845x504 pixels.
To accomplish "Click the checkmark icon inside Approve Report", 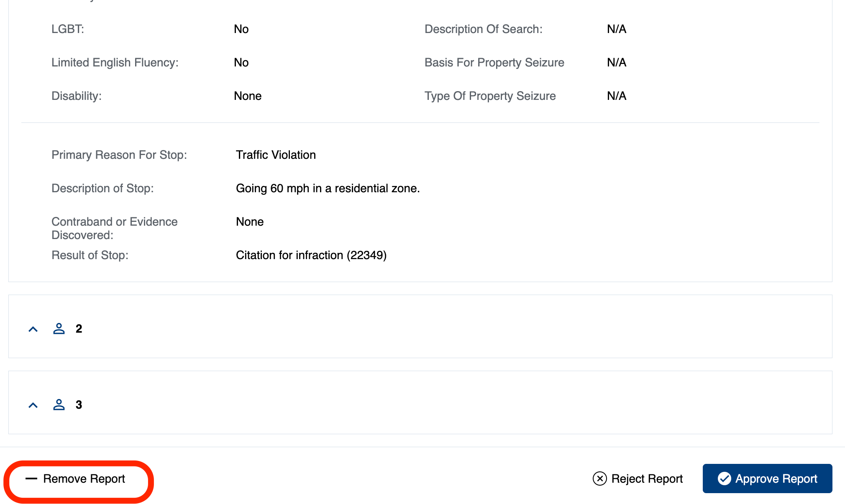I will click(x=725, y=479).
